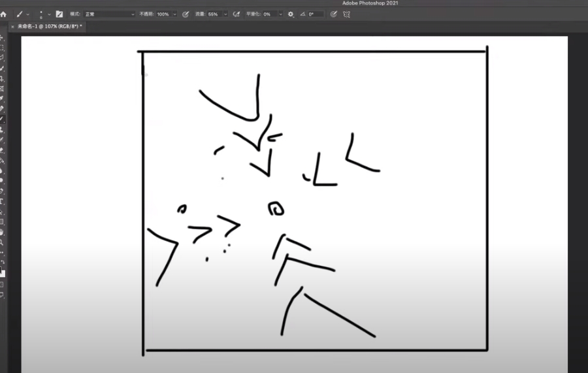This screenshot has height=373, width=588.
Task: Select the Pen tool
Action: click(x=2, y=191)
